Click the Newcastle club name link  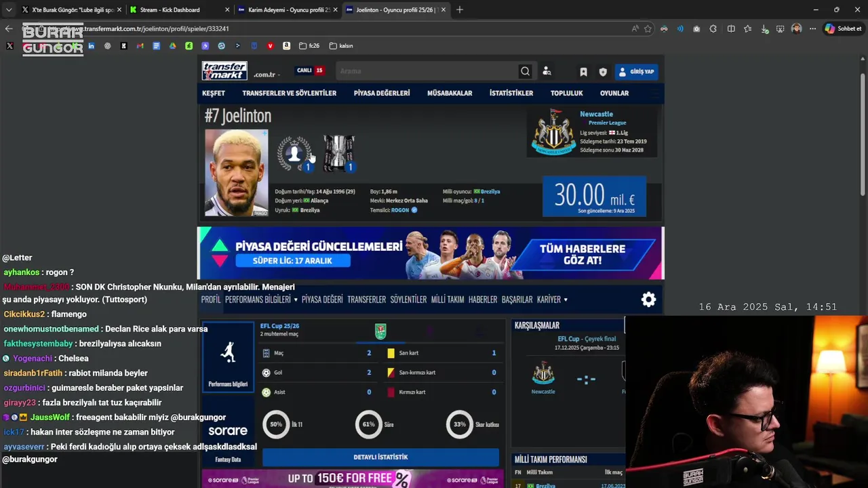click(x=596, y=114)
